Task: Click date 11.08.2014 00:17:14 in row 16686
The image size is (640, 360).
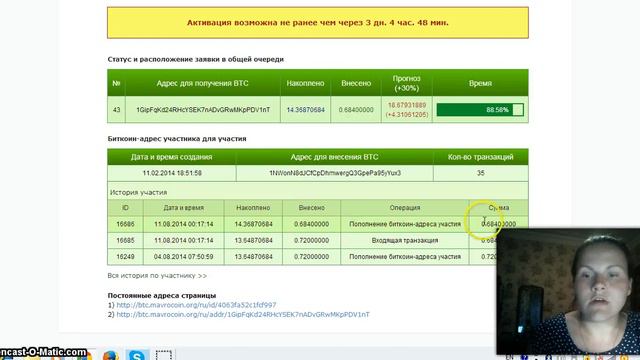Action: click(184, 224)
